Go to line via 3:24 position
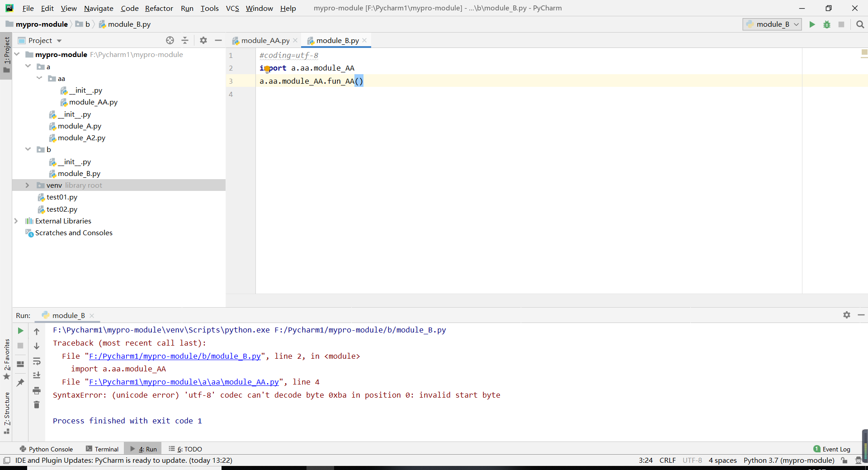 (646, 461)
